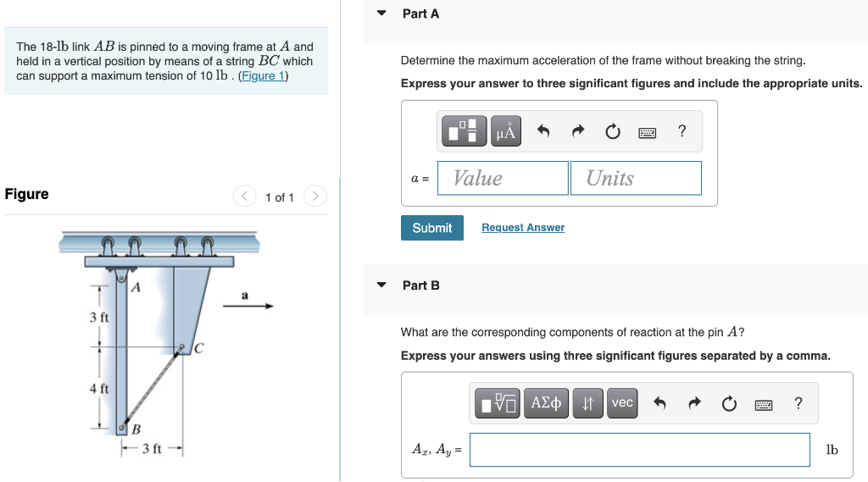Screen dimensions: 868x482
Task: Open the Figure 1 link
Action: coord(263,75)
